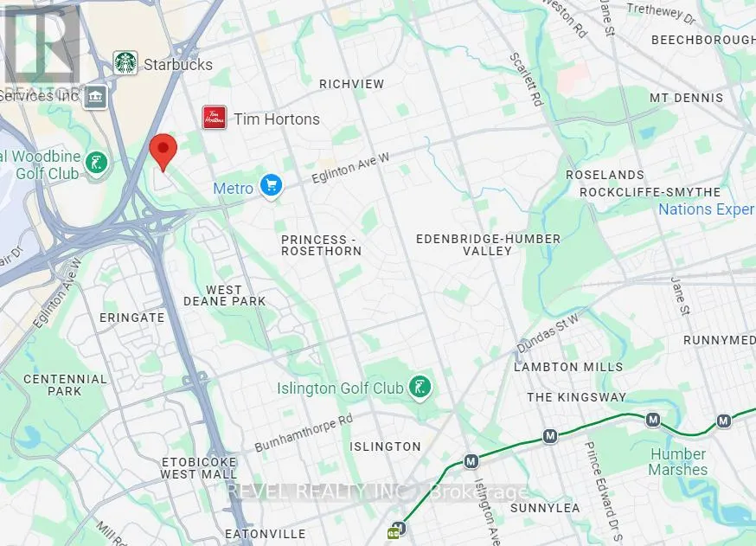Click the Edenbridge-Humber Valley label
This screenshot has width=756, height=546.
488,245
